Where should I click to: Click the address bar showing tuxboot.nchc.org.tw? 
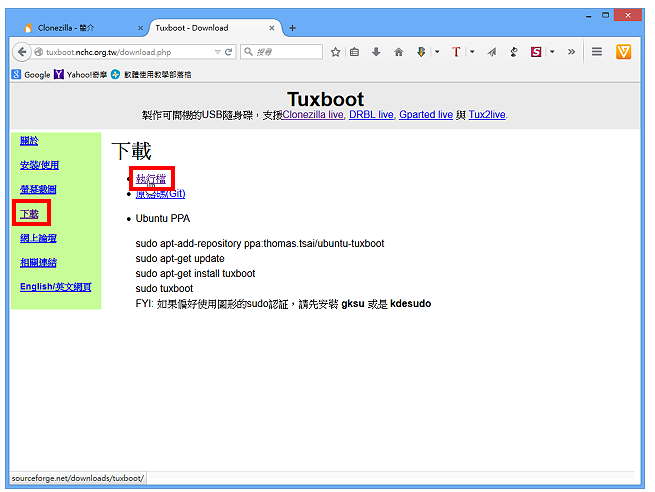point(125,52)
